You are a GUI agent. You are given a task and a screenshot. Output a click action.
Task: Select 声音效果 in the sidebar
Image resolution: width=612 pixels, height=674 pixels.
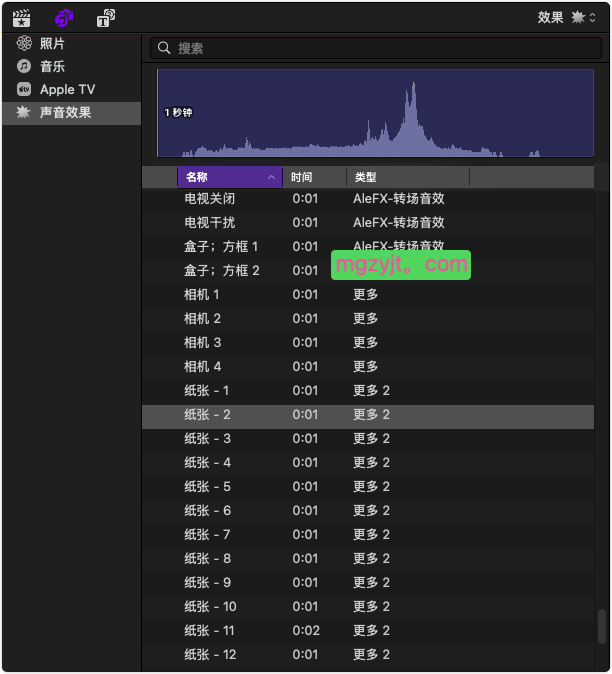click(x=72, y=113)
